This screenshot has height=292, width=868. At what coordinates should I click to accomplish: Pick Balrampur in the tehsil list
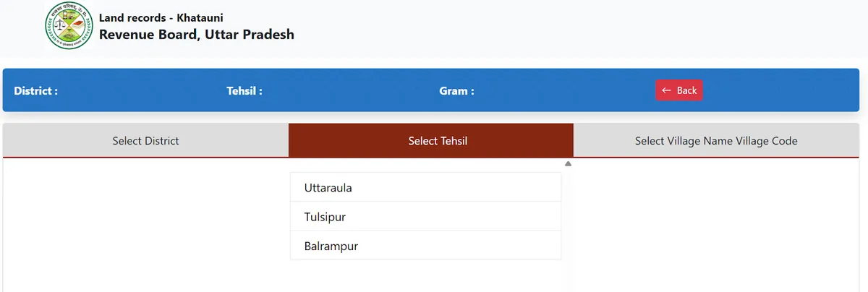[425, 246]
